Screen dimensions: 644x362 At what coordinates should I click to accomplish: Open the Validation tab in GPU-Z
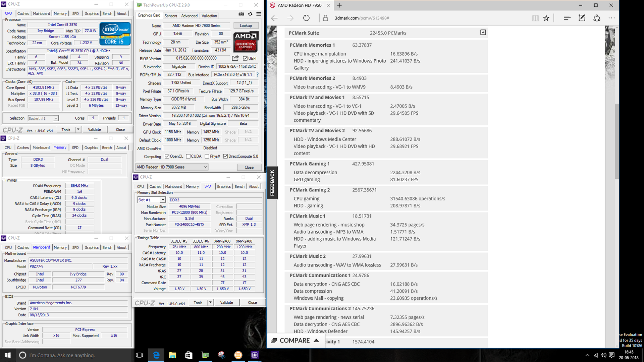click(x=209, y=16)
